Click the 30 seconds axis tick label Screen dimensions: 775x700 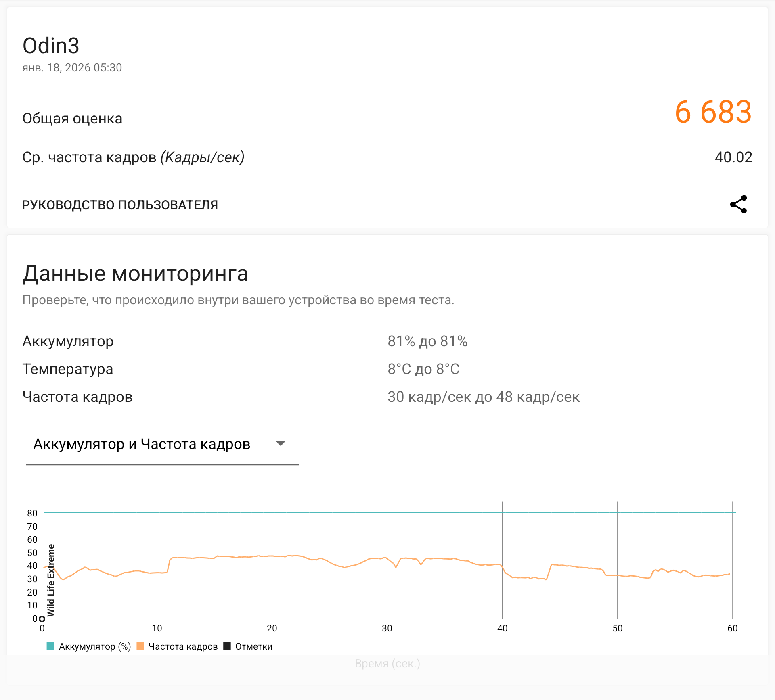pyautogui.click(x=387, y=628)
